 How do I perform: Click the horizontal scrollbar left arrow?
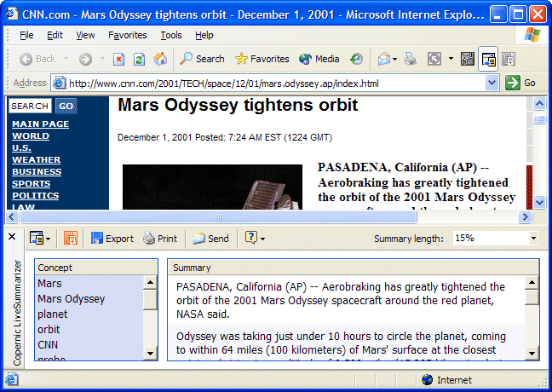pyautogui.click(x=12, y=216)
